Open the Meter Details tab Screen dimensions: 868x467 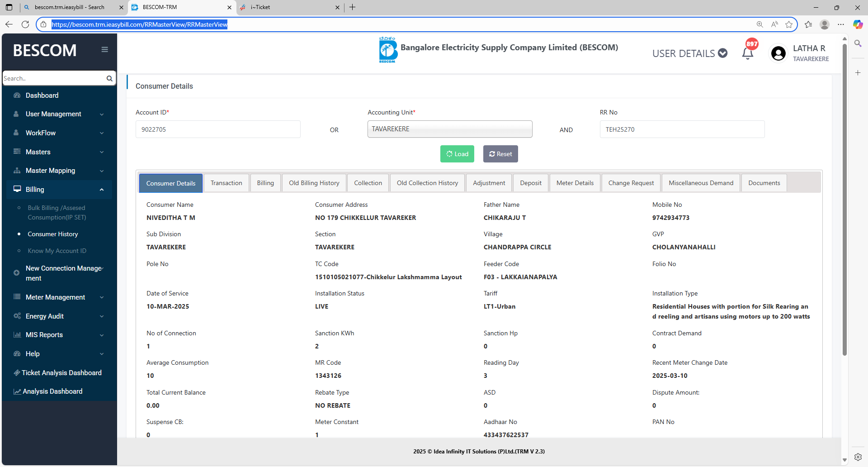point(575,183)
